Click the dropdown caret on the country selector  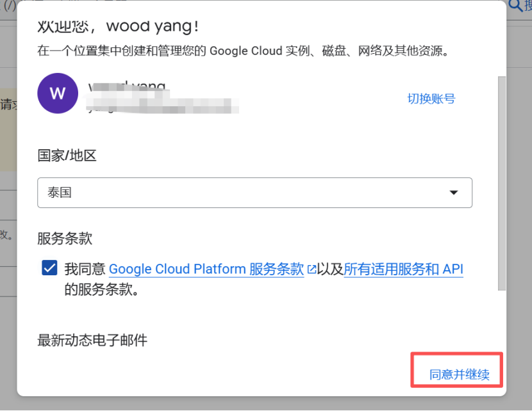454,192
